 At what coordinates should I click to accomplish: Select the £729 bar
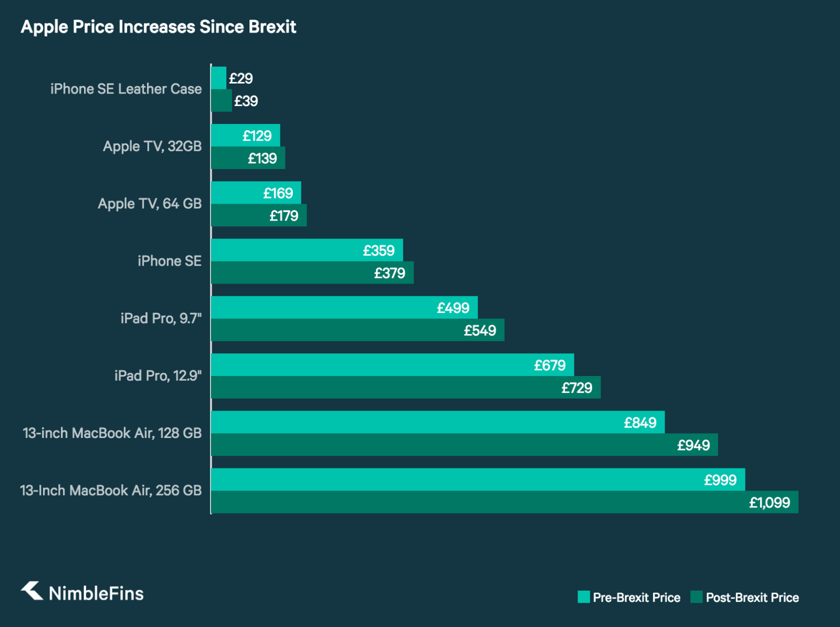(406, 387)
